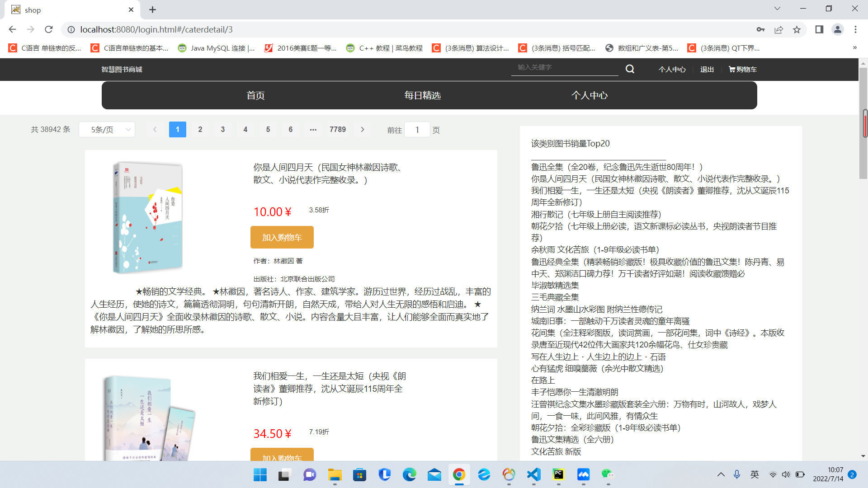Open Chrome three-dot menu
The width and height of the screenshot is (868, 488).
click(x=855, y=29)
